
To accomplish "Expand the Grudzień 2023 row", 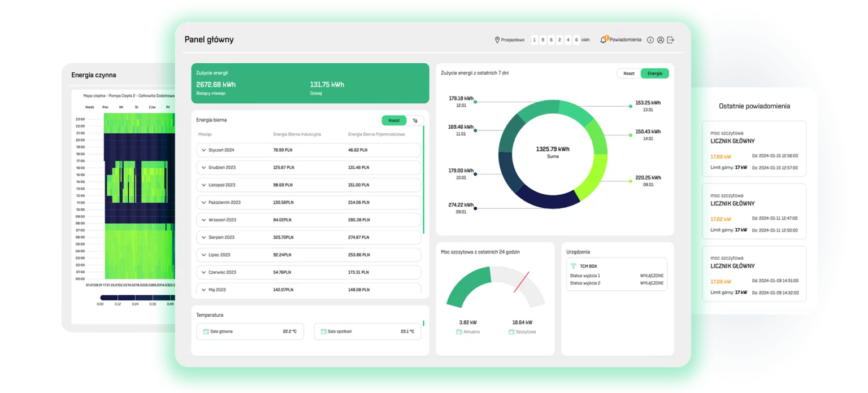I will 203,168.
